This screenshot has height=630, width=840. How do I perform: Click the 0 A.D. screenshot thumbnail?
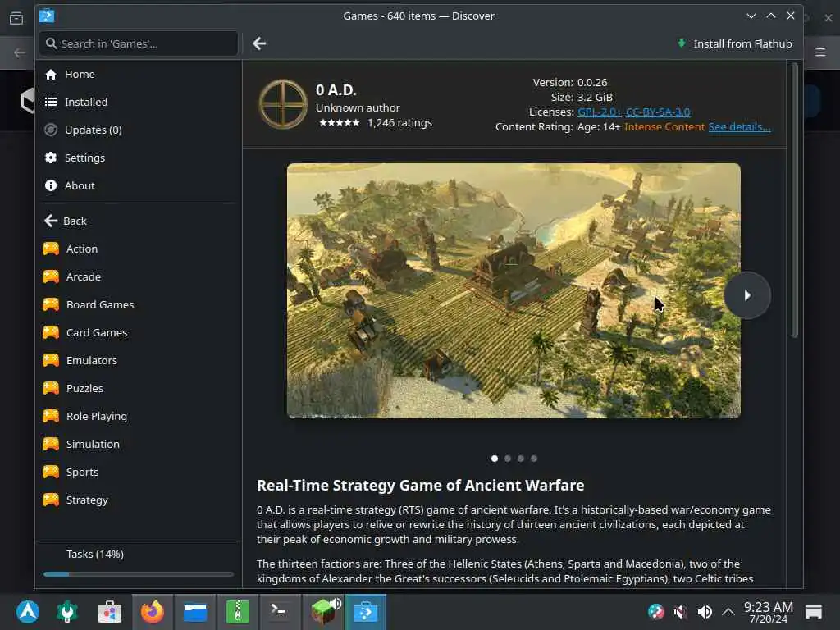(x=514, y=291)
